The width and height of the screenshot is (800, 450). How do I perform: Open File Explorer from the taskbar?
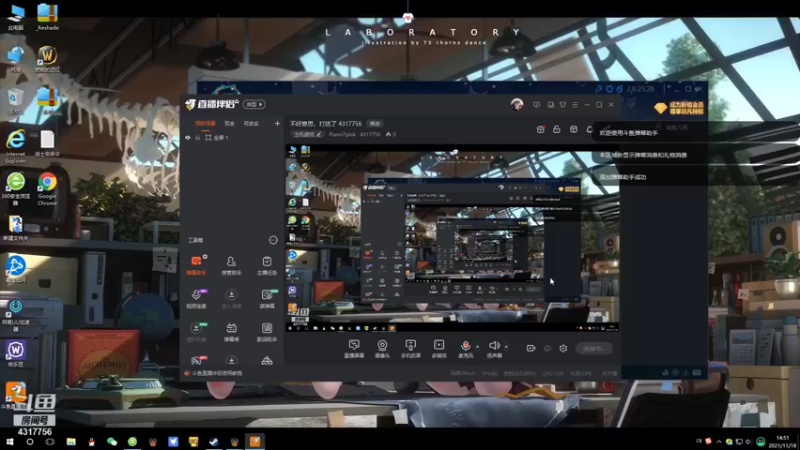pyautogui.click(x=71, y=442)
